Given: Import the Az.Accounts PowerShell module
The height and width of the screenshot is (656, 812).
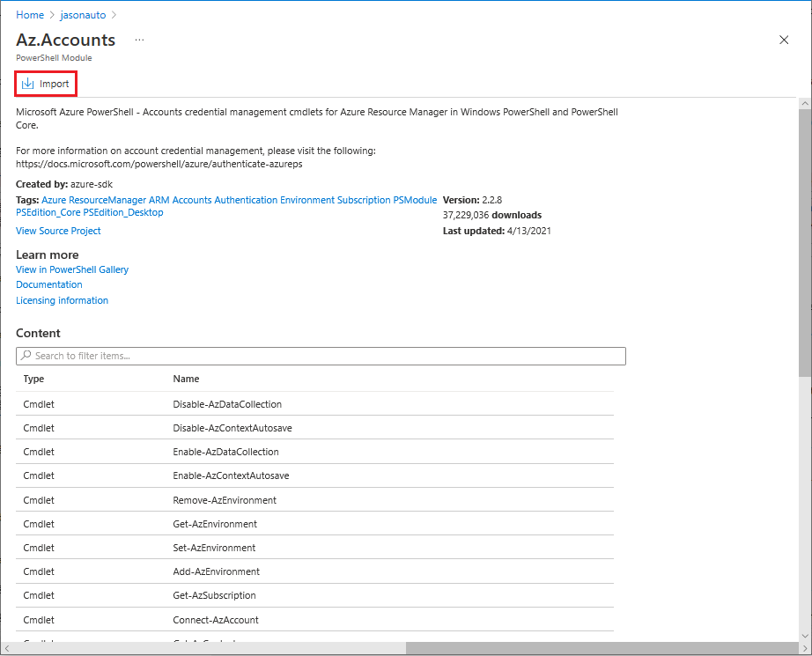Looking at the screenshot, I should (45, 83).
